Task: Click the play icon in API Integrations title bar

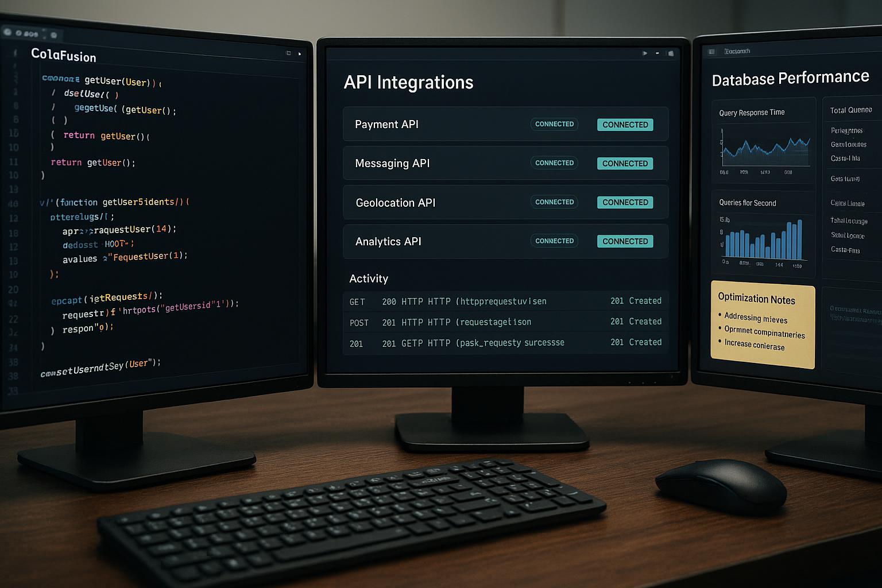Action: coord(645,53)
